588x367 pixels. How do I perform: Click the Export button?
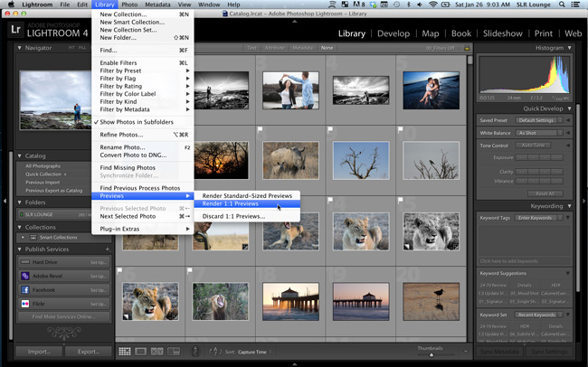point(89,352)
